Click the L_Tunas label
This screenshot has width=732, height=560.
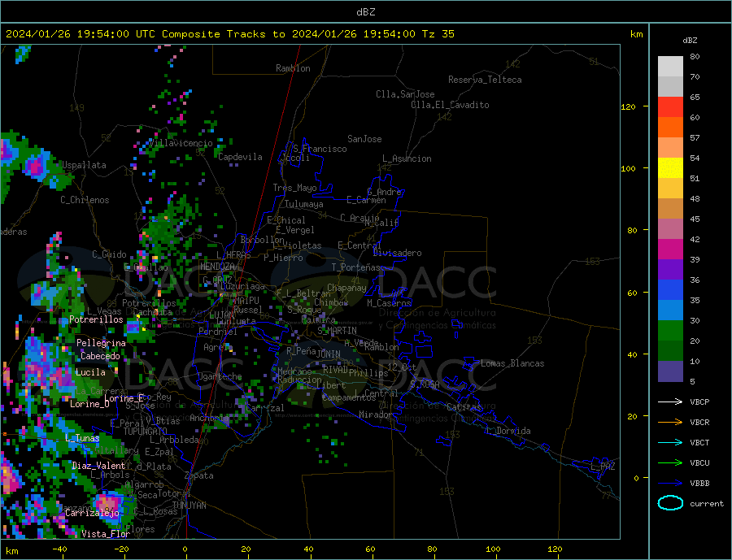click(x=82, y=438)
